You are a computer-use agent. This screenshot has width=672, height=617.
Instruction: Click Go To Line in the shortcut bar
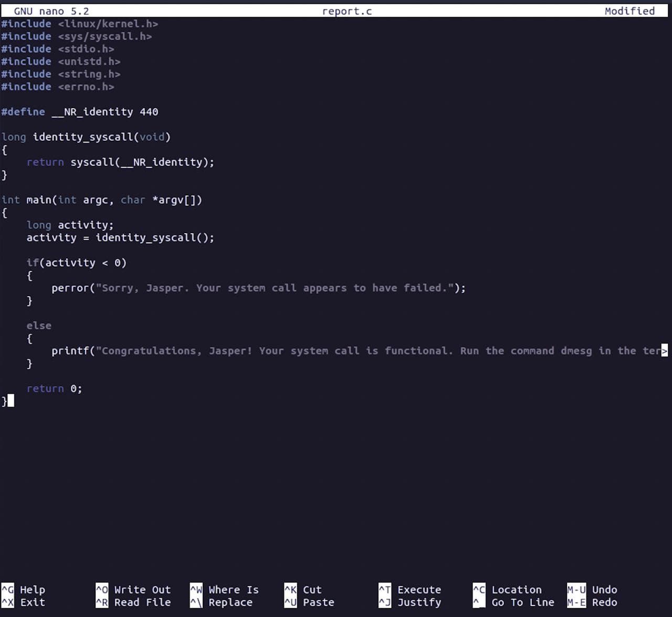[522, 602]
